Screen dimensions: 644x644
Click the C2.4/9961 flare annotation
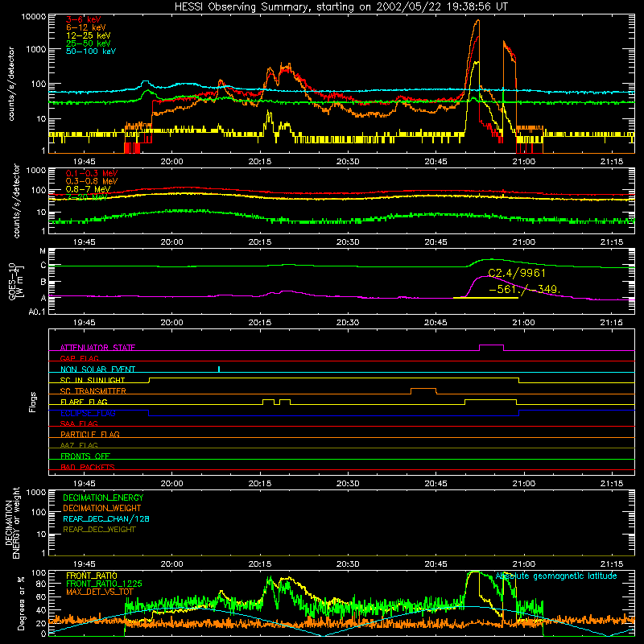tap(517, 273)
